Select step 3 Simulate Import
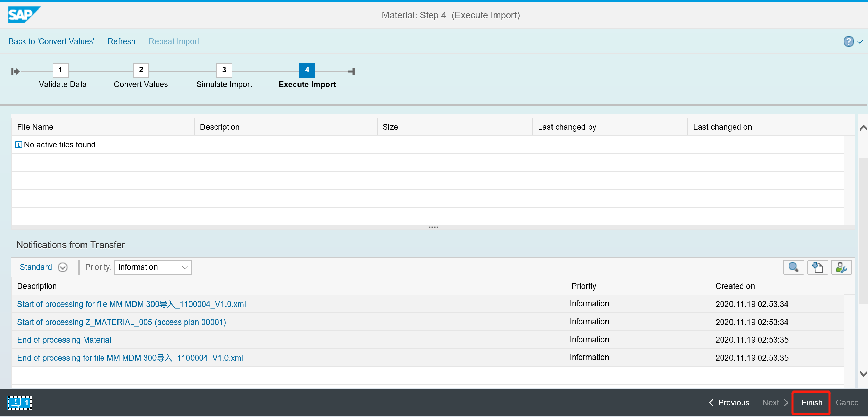The height and width of the screenshot is (417, 868). pos(224,70)
